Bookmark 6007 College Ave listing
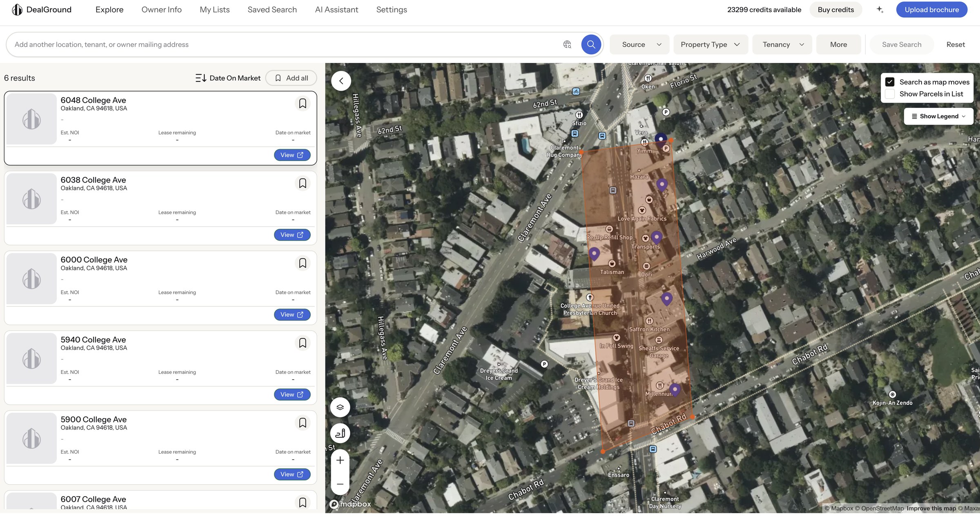 303,502
